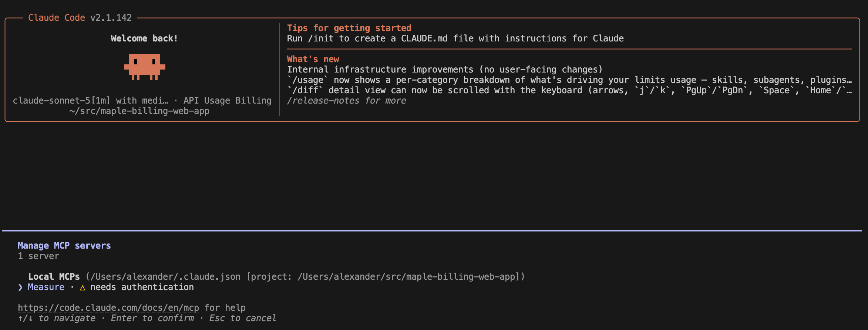Click the claude-sonnet-5[1m] model label
This screenshot has height=330, width=868.
point(91,101)
